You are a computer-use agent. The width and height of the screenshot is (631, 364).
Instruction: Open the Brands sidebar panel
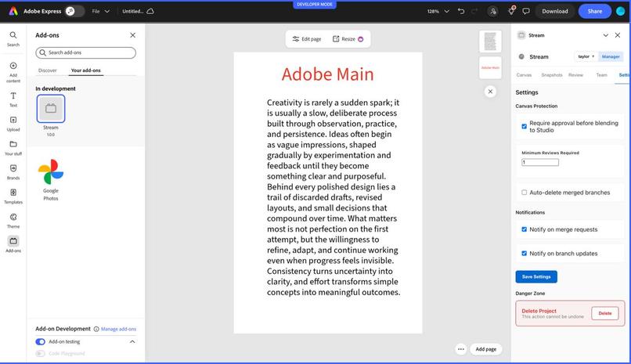click(x=13, y=172)
